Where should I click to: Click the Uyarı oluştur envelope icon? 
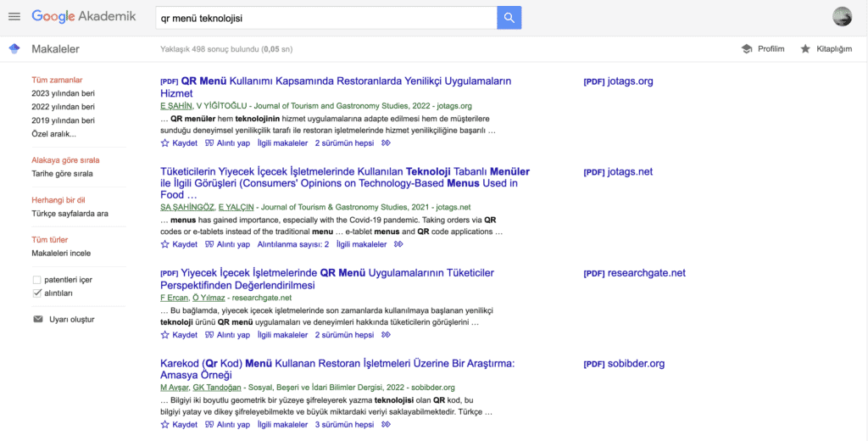[x=38, y=319]
